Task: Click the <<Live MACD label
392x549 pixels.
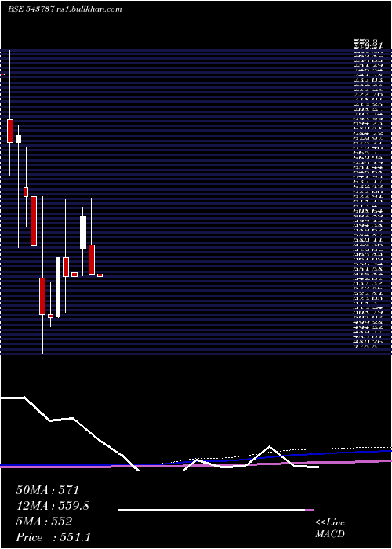Action: (330, 529)
